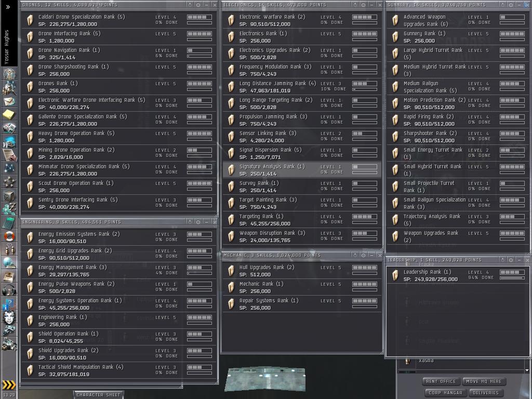Click the agent face icon in sidebar

tap(9, 317)
